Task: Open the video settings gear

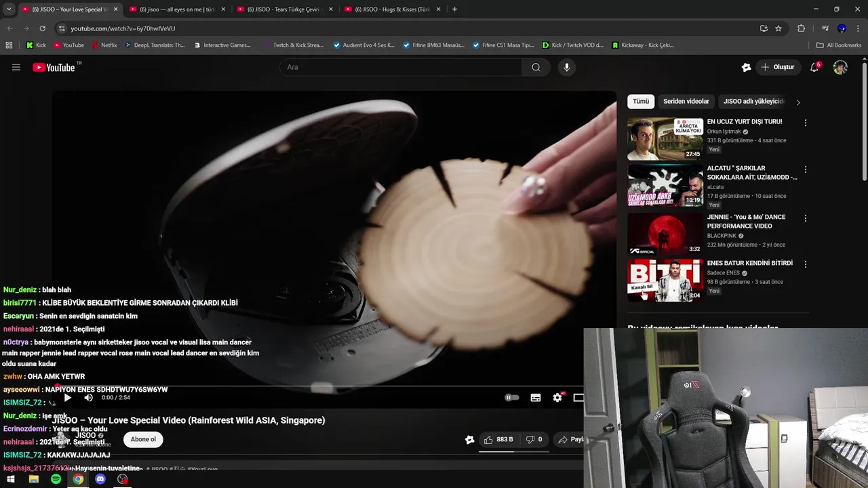Action: (x=557, y=398)
